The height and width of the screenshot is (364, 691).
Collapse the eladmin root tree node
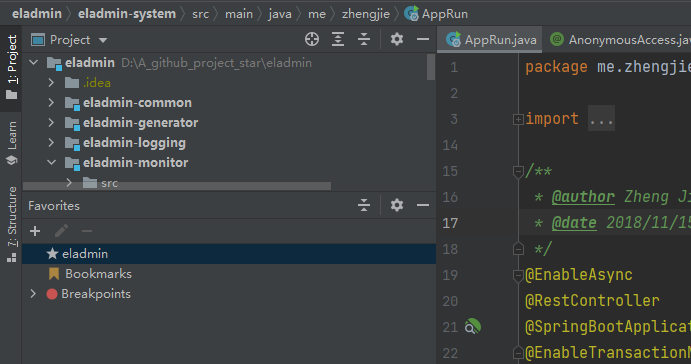[x=33, y=63]
